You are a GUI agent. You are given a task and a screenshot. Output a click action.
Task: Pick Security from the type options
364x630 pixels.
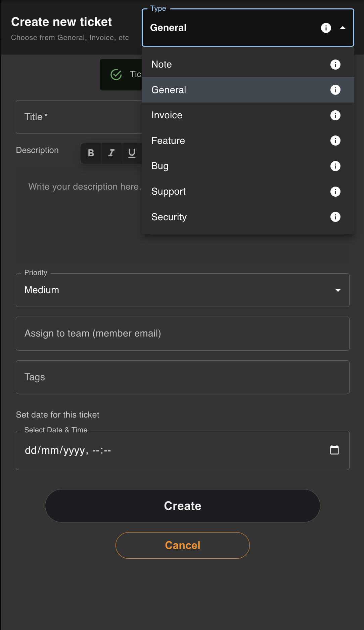248,217
